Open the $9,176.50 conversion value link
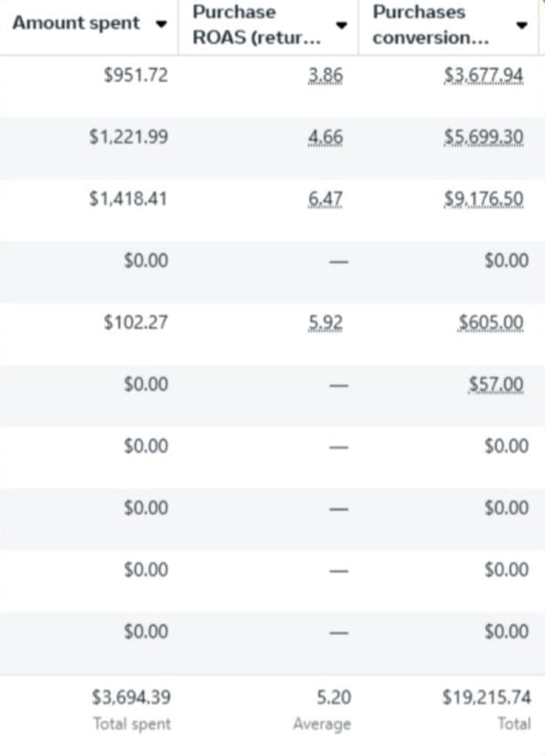The image size is (545, 756). point(484,199)
